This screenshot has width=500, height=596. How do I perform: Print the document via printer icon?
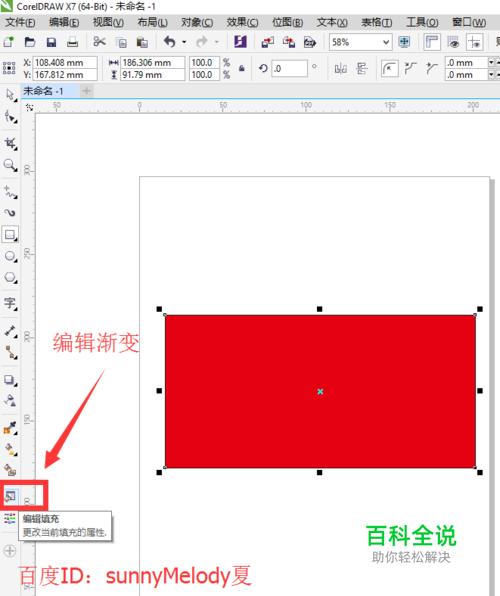(72, 42)
